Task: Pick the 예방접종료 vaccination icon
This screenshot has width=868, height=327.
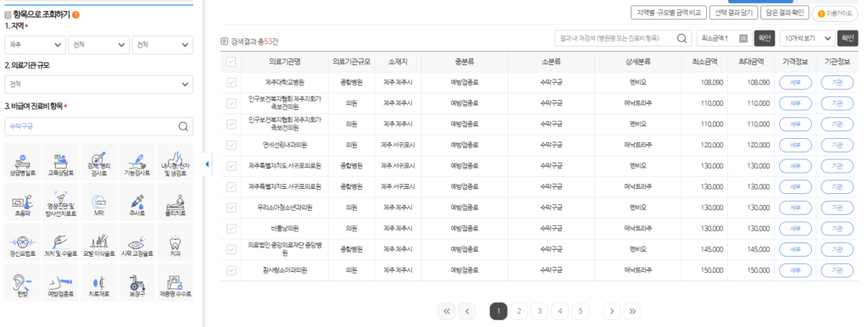Action: [x=61, y=283]
